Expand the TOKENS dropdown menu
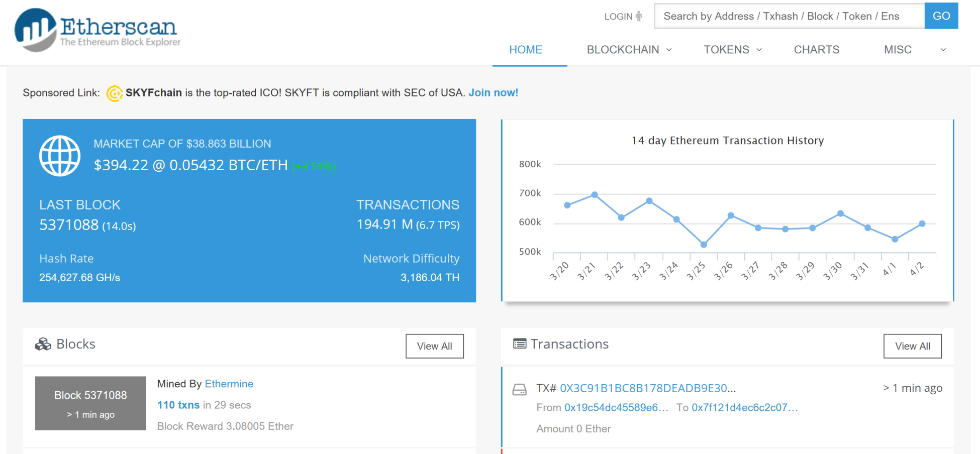The width and height of the screenshot is (980, 454). pos(732,50)
